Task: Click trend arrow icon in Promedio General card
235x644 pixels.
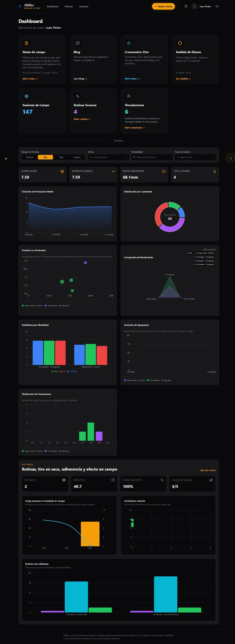Action: (113, 171)
